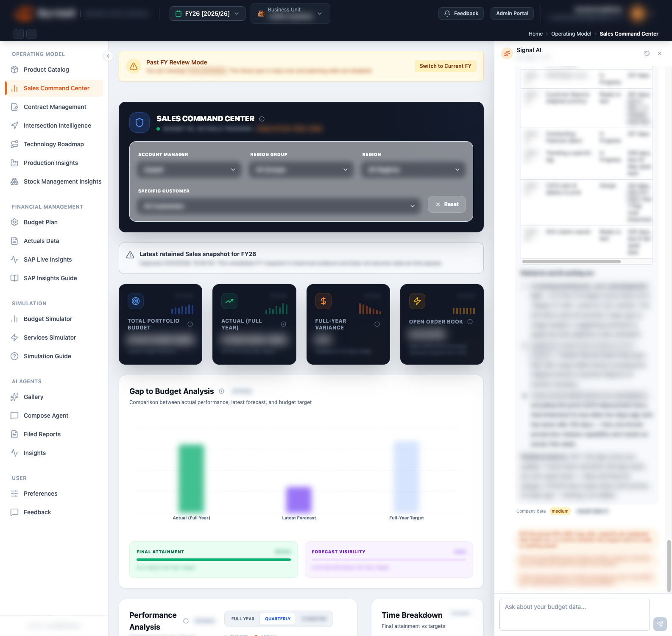Click the Compose Agent chat icon
Screen dimensions: 672x636
(x=14, y=416)
